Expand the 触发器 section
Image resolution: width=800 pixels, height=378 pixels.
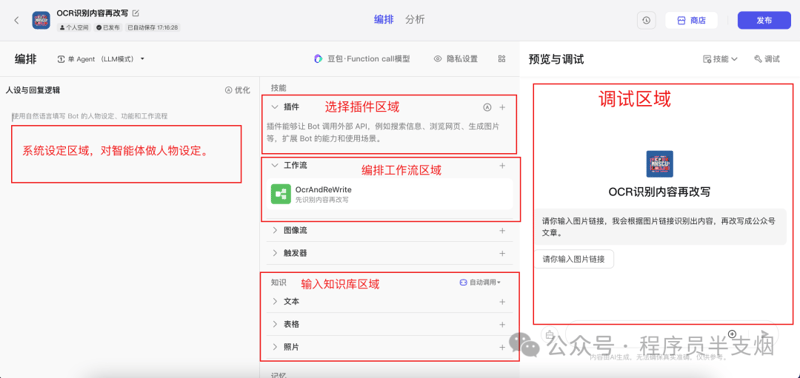pos(275,253)
